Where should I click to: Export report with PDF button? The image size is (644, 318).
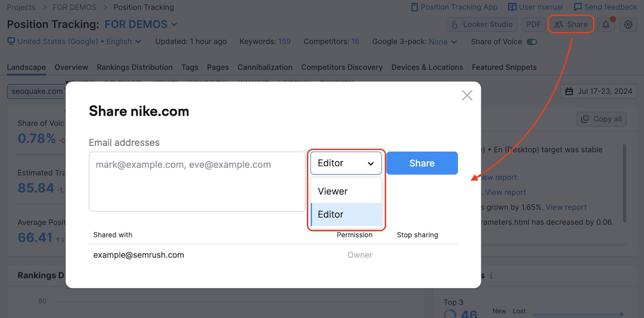533,25
